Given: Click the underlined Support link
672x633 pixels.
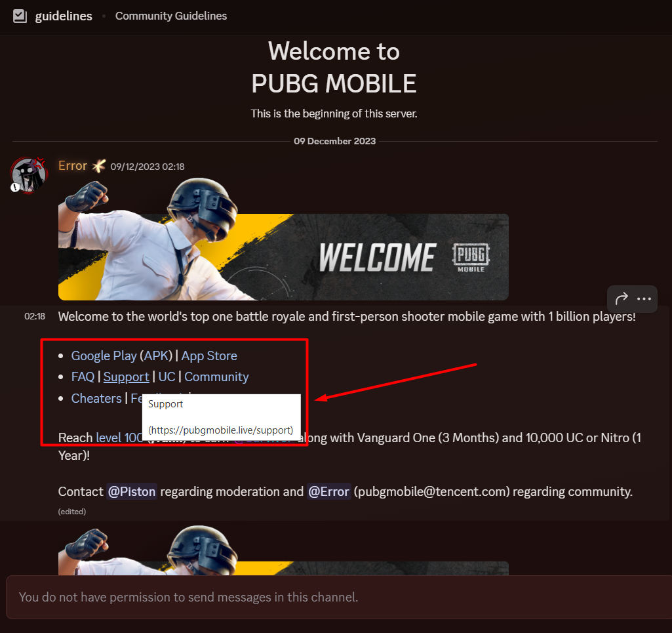Looking at the screenshot, I should point(127,377).
